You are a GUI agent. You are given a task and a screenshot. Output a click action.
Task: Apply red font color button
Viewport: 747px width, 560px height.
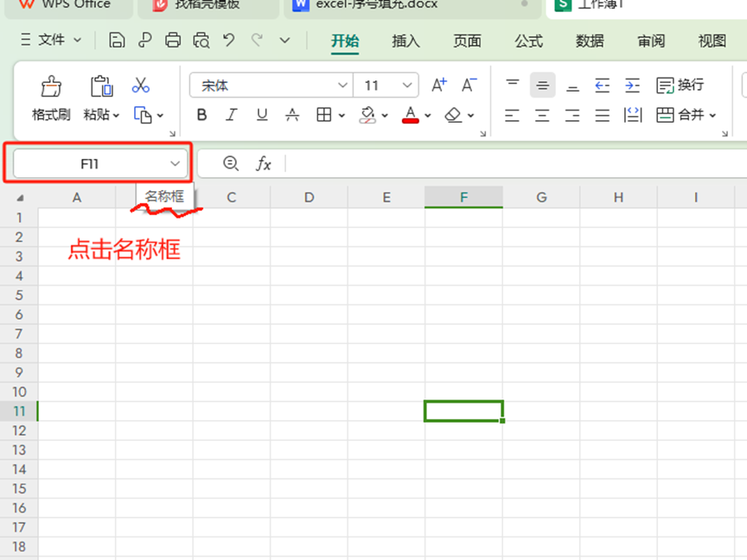(411, 115)
